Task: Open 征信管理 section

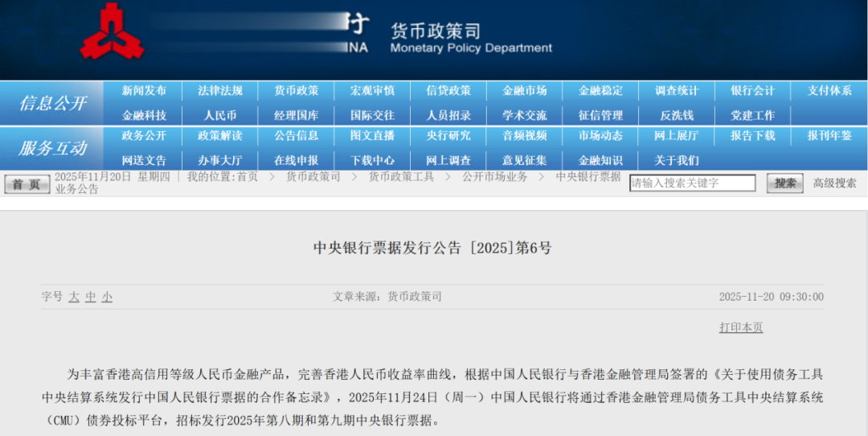Action: point(600,115)
